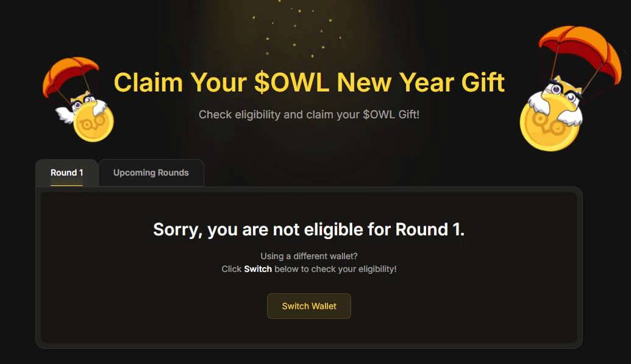
Task: Click the "Using a different wallet?" text
Action: pyautogui.click(x=309, y=256)
